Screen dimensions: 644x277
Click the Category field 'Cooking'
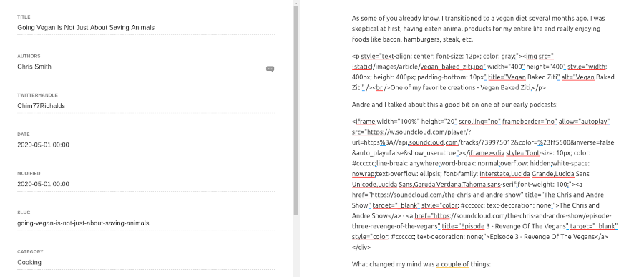[146, 262]
